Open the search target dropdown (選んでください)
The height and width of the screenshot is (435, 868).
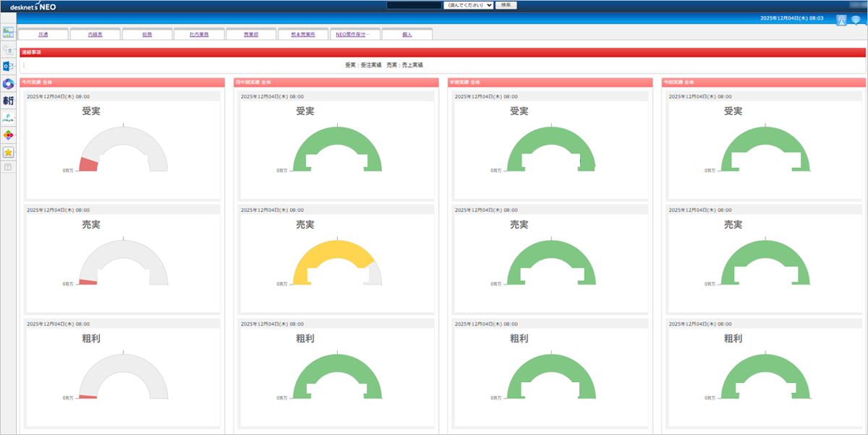tap(468, 5)
